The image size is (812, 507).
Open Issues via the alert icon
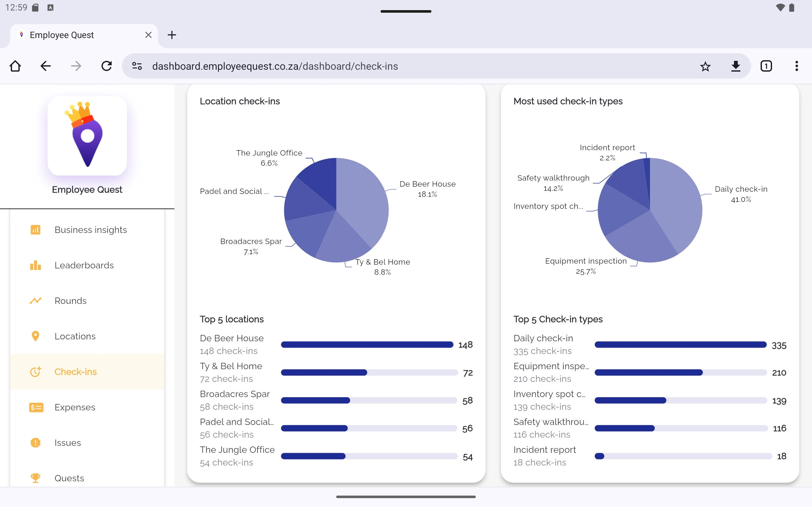tap(36, 443)
